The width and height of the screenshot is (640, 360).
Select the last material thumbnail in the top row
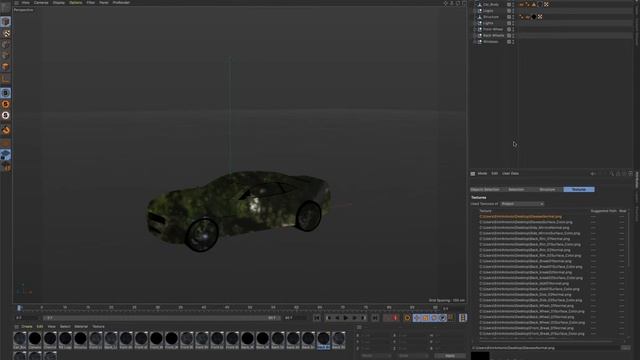[338, 339]
